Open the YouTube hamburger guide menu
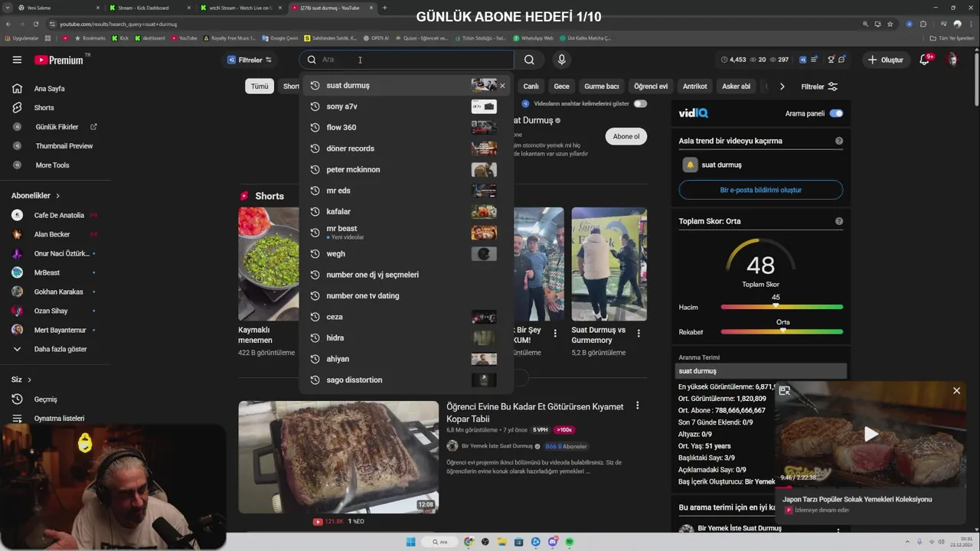Viewport: 980px width, 551px height. 17,60
